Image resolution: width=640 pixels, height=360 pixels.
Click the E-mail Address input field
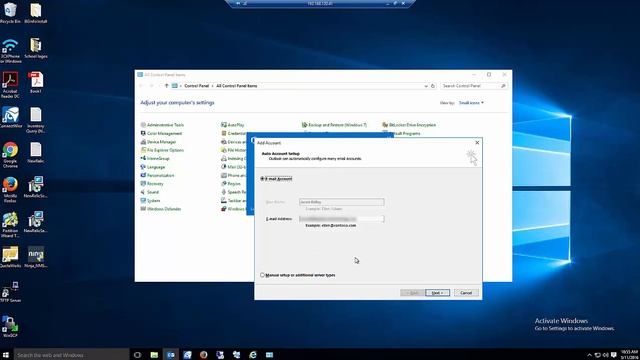tap(341, 219)
